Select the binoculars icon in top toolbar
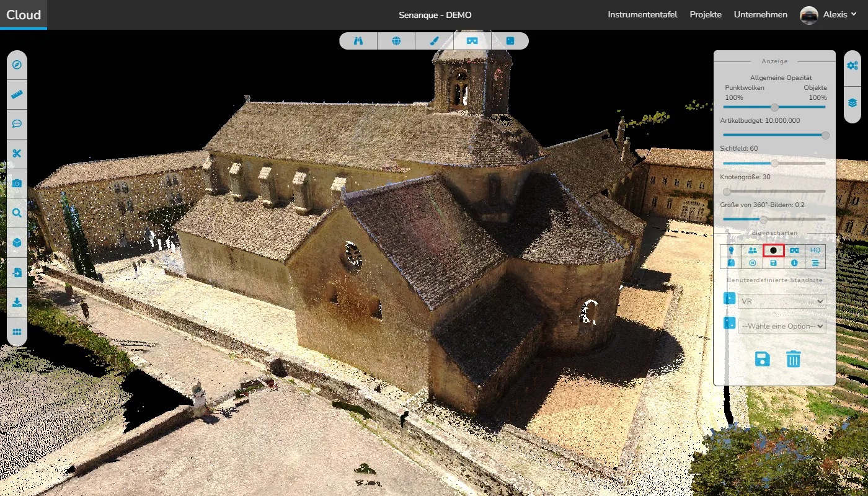Viewport: 868px width, 496px height. (x=358, y=41)
